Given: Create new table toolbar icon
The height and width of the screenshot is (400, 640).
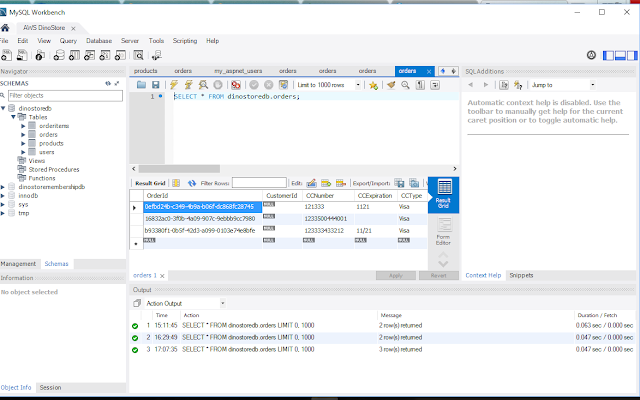Looking at the screenshot, I should pos(74,55).
